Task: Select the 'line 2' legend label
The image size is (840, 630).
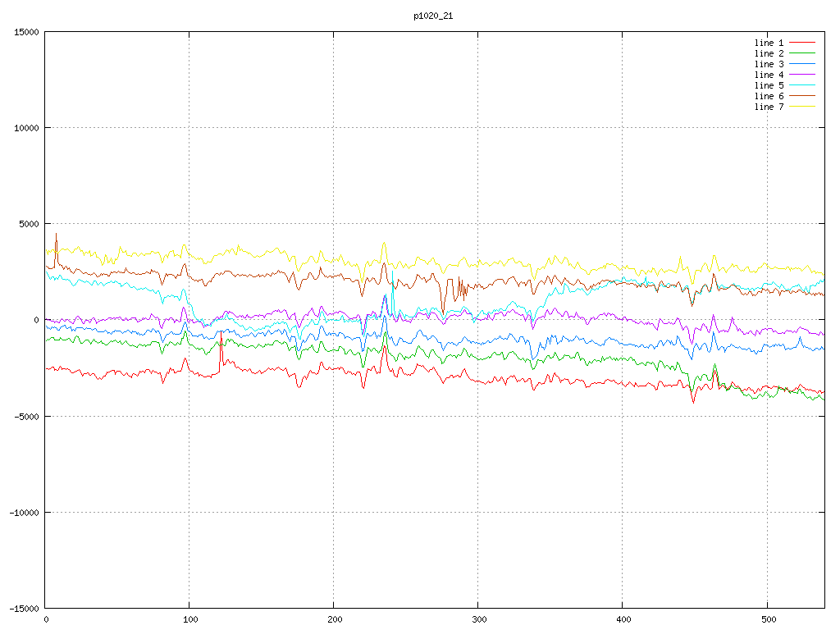Action: [769, 53]
